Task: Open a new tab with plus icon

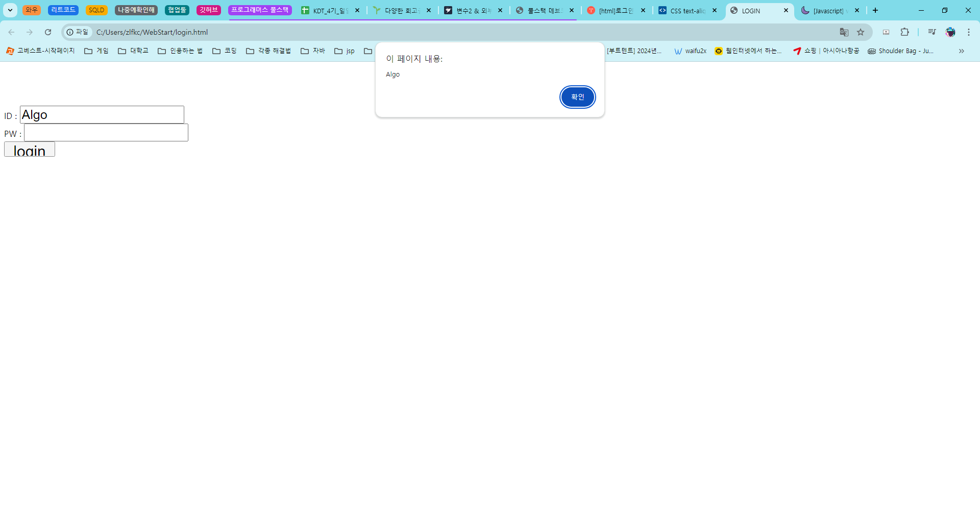Action: pyautogui.click(x=875, y=10)
